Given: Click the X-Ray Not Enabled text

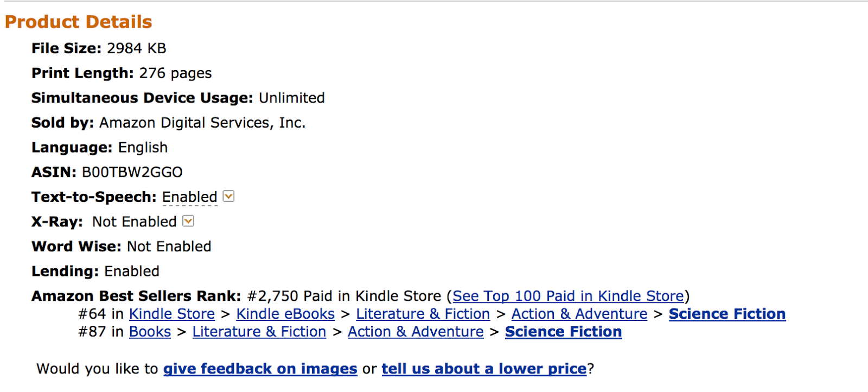Looking at the screenshot, I should (x=135, y=222).
